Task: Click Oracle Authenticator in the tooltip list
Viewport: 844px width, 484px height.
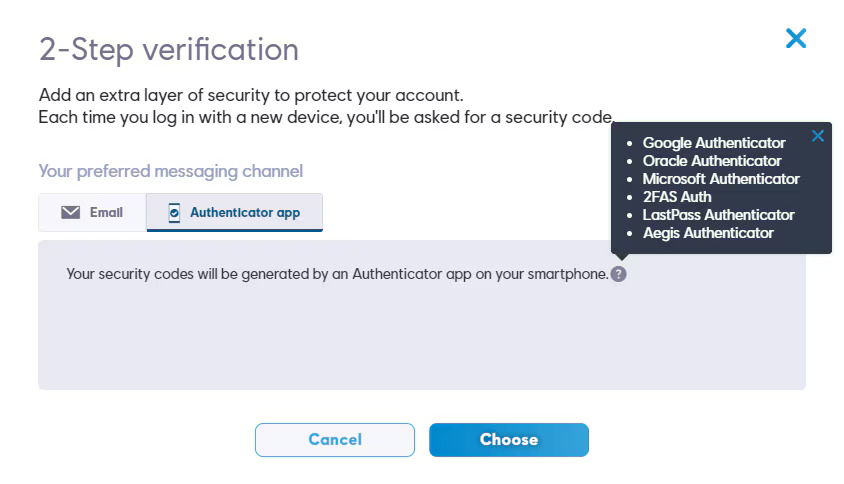Action: tap(712, 161)
